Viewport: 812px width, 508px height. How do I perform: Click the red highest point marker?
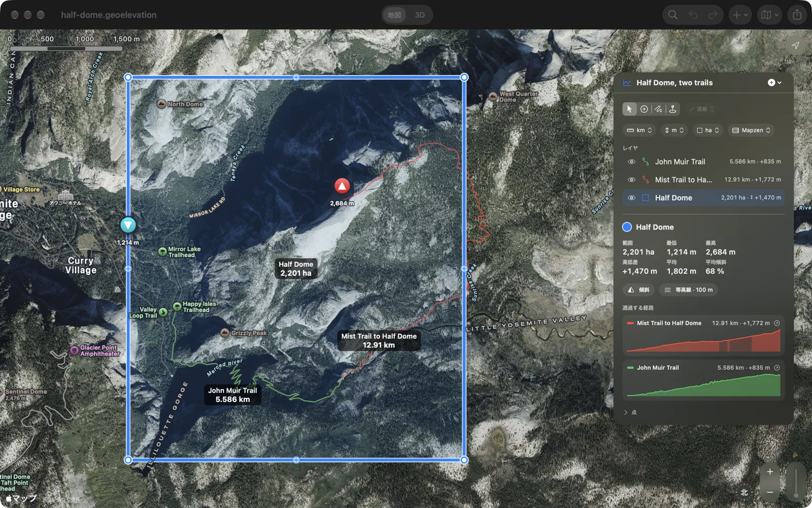pyautogui.click(x=342, y=186)
